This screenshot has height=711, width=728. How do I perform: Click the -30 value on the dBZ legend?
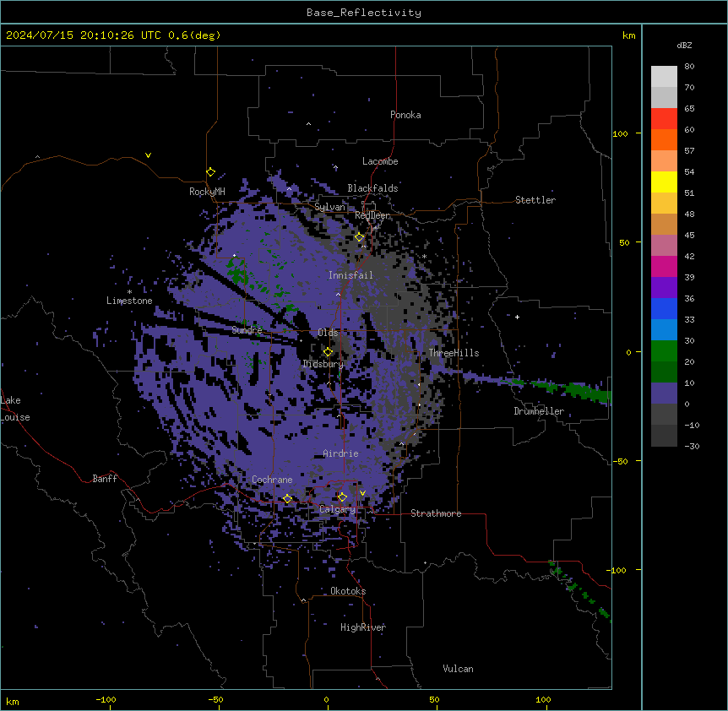[692, 446]
